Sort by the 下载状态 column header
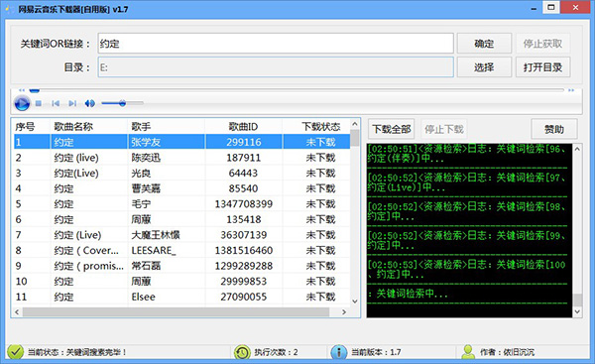Screen dimensions: 595x364 pyautogui.click(x=316, y=126)
